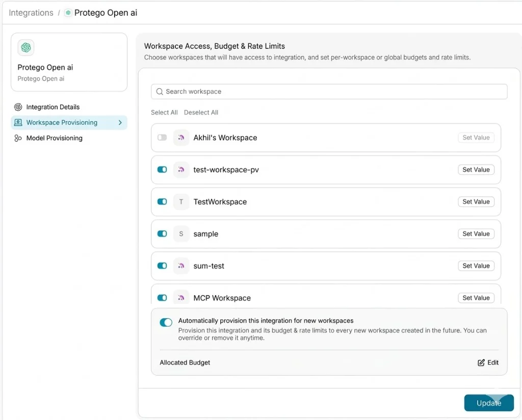Toggle off test-workspace-pv access
This screenshot has width=522, height=420.
coord(162,169)
